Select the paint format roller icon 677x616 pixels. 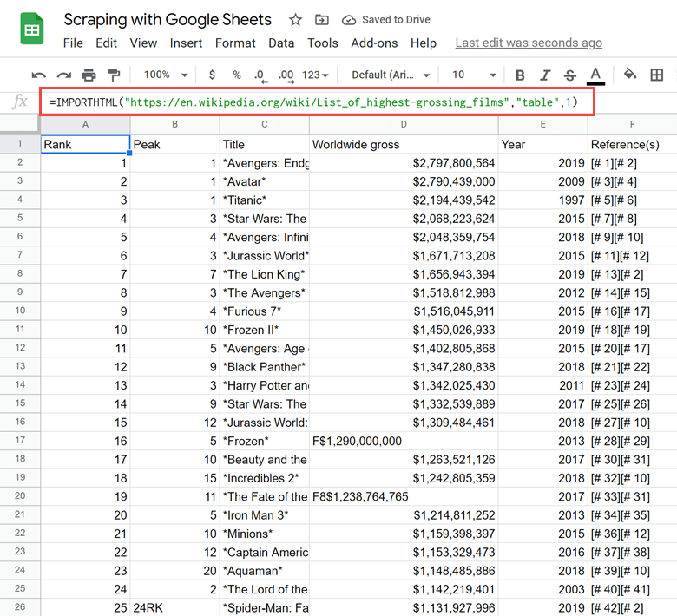[x=114, y=75]
